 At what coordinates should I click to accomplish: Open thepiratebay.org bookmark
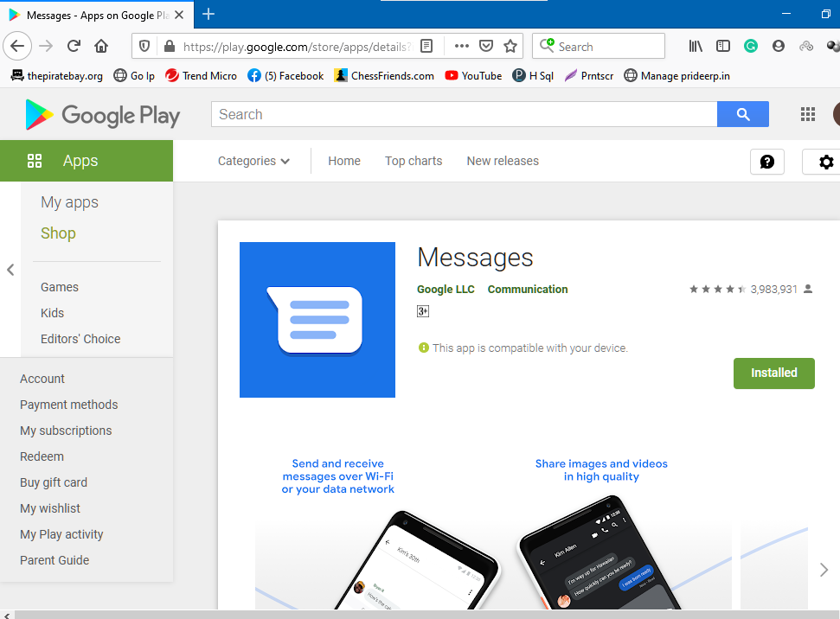pyautogui.click(x=57, y=75)
